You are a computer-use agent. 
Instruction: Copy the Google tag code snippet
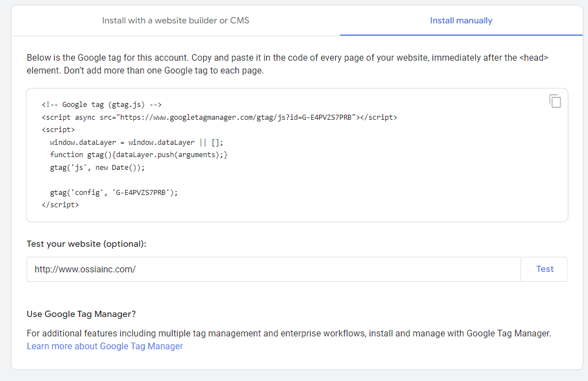[555, 101]
